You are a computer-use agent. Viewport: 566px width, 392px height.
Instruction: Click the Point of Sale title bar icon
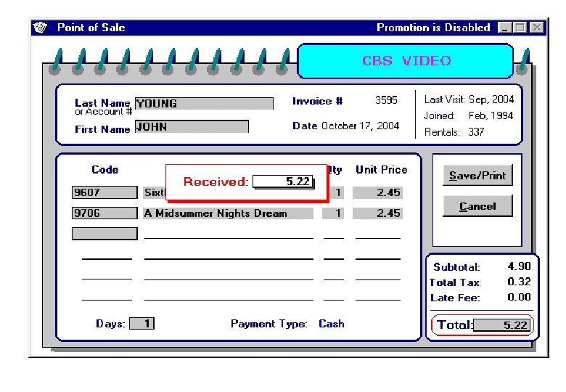[x=40, y=28]
